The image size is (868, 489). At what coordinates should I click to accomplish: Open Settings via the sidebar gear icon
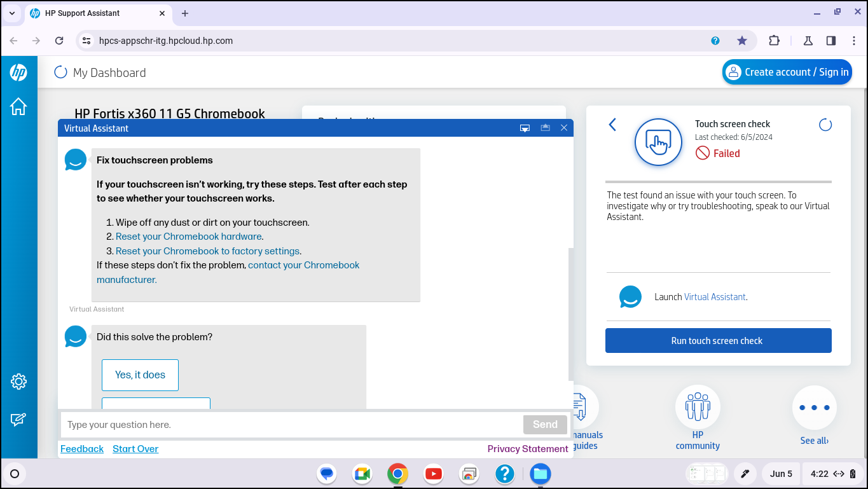click(18, 381)
